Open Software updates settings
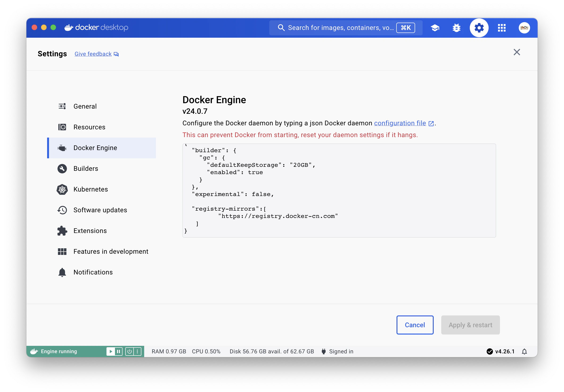This screenshot has height=392, width=564. tap(100, 210)
